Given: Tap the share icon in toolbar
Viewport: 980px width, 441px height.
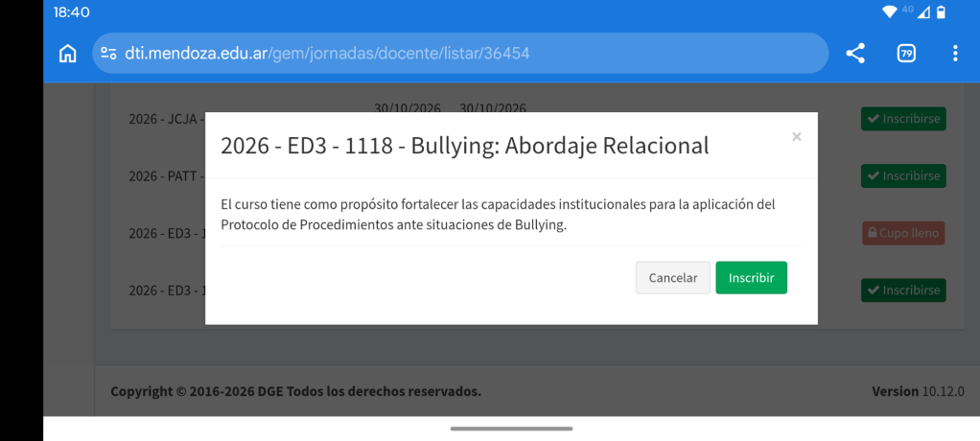Looking at the screenshot, I should pyautogui.click(x=854, y=54).
